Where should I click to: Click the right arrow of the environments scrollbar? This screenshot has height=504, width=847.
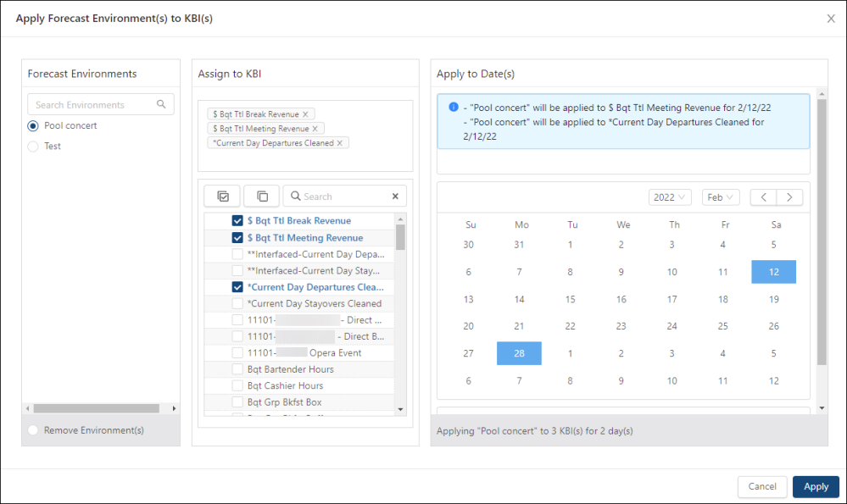[x=174, y=408]
